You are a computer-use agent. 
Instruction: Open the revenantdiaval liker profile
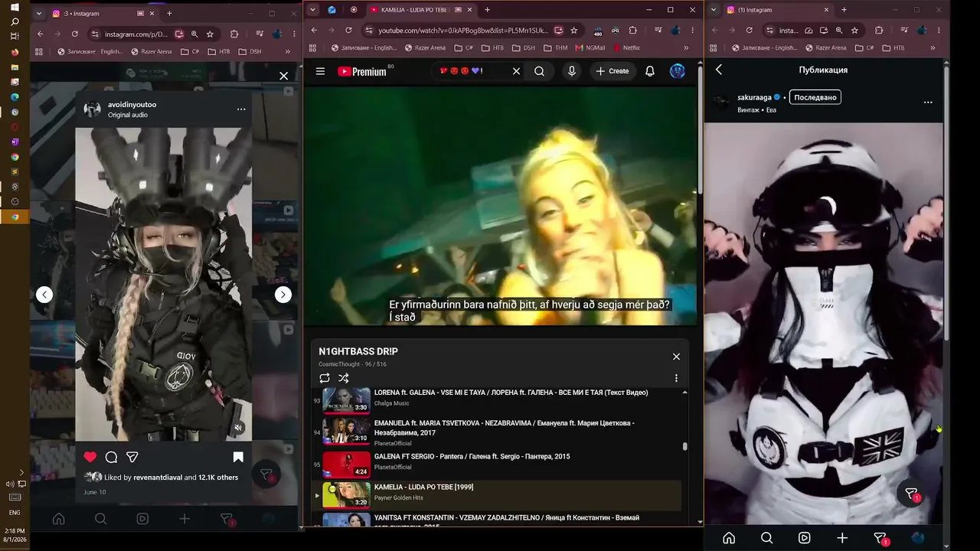(158, 478)
